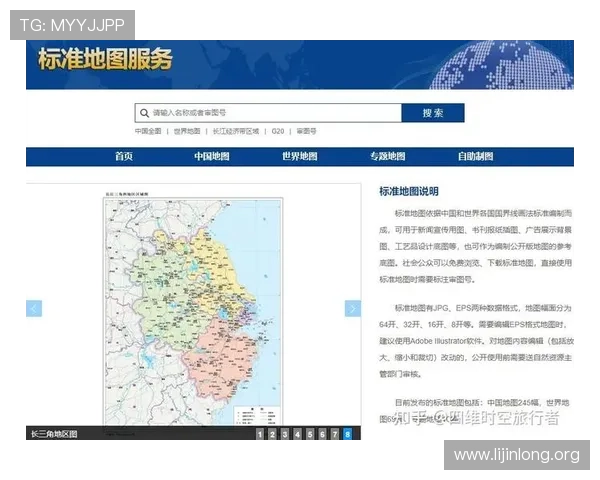Click the 标准地图说明 heading
Screen dimensions: 600x480
[x=409, y=191]
